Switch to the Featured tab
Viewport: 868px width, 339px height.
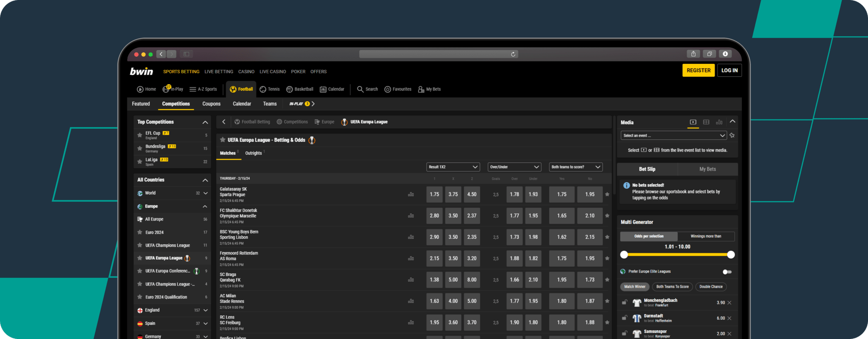141,104
